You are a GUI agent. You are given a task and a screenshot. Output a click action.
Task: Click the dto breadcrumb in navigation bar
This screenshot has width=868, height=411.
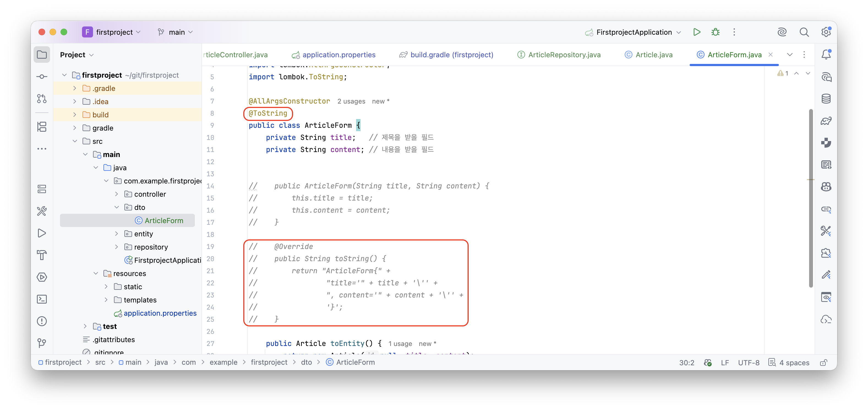tap(306, 362)
